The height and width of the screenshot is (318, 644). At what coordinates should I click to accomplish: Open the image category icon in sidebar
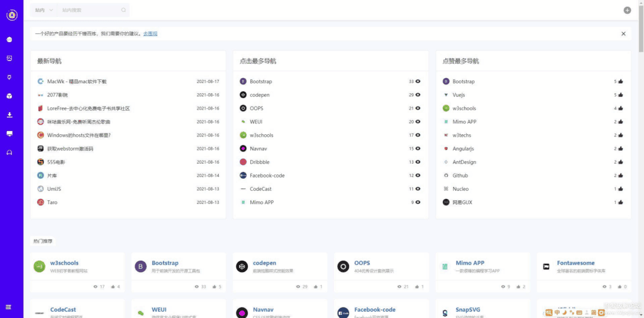tap(9, 59)
